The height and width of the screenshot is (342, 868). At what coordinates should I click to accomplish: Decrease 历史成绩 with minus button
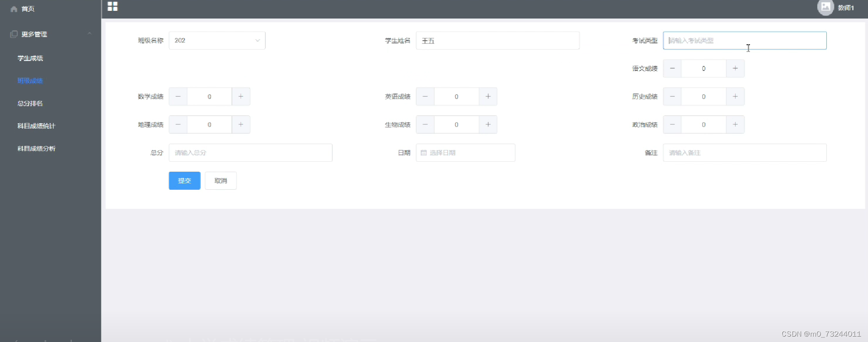[x=672, y=97]
